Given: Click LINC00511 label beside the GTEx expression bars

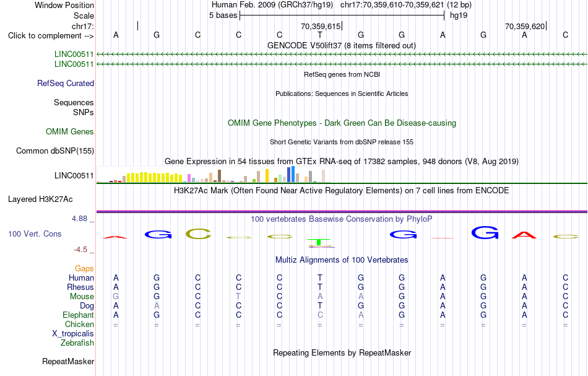Looking at the screenshot, I should (74, 176).
